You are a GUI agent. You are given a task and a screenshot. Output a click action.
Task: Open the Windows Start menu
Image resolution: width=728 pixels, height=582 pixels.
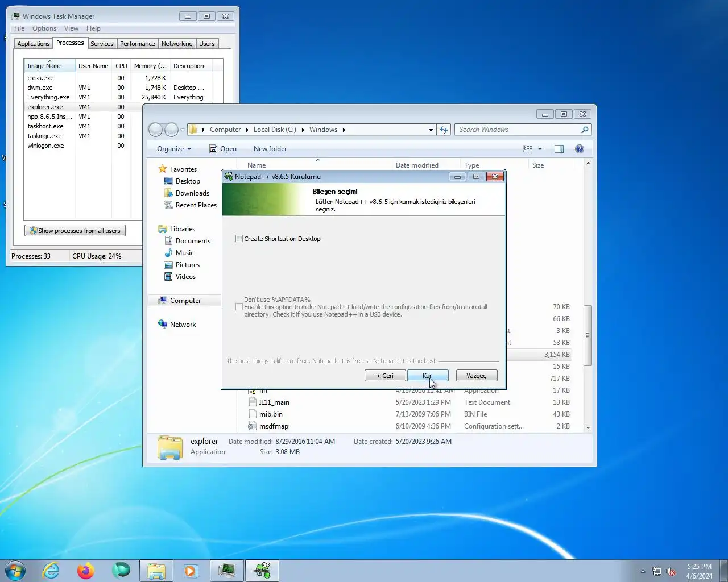15,571
